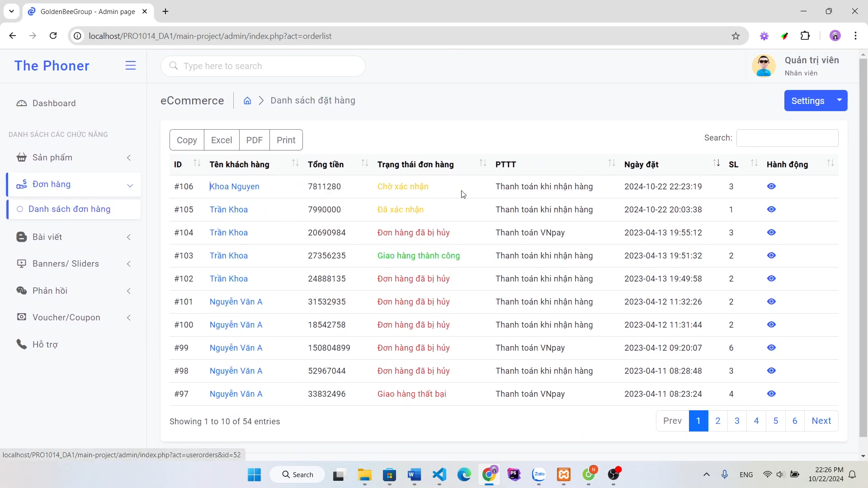Open the home breadcrumb icon
Viewport: 868px width, 488px height.
click(247, 101)
